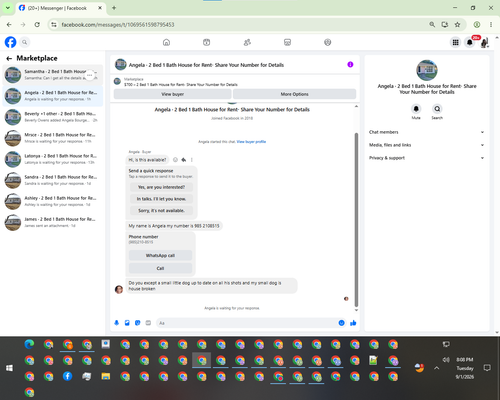Click the Facebook search magnifier icon
Image resolution: width=500 pixels, height=400 pixels.
pyautogui.click(x=25, y=42)
